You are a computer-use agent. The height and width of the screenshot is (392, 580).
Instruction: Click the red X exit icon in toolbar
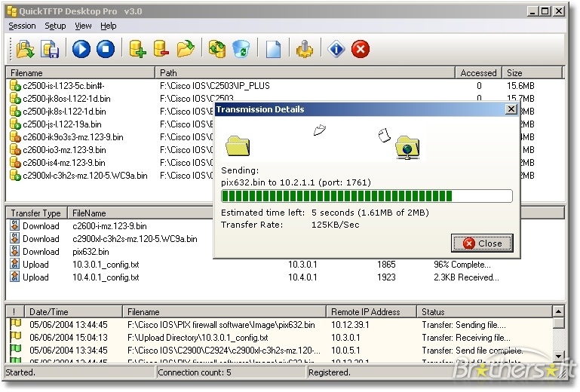361,49
